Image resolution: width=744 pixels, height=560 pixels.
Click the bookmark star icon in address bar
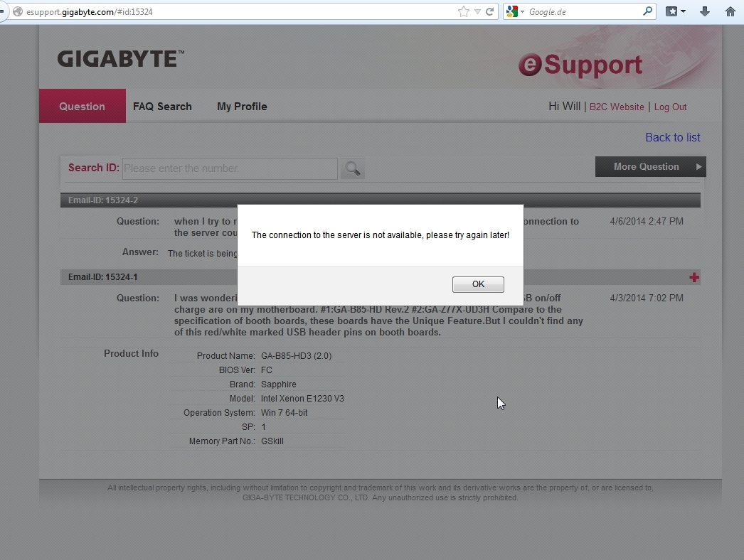463,12
